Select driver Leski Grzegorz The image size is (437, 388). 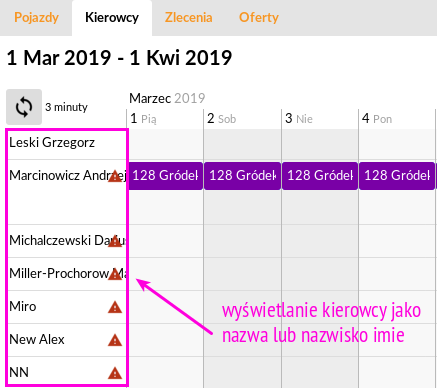point(52,143)
